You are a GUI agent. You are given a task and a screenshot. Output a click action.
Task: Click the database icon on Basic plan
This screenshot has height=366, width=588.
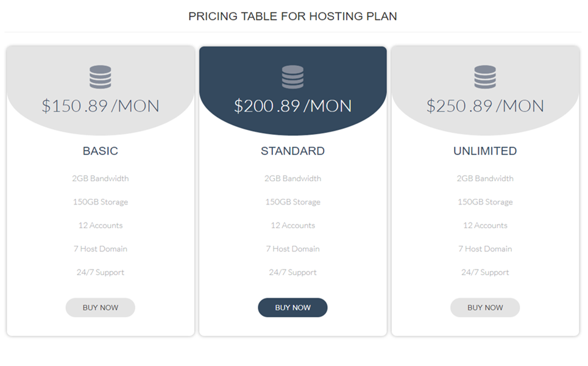100,77
